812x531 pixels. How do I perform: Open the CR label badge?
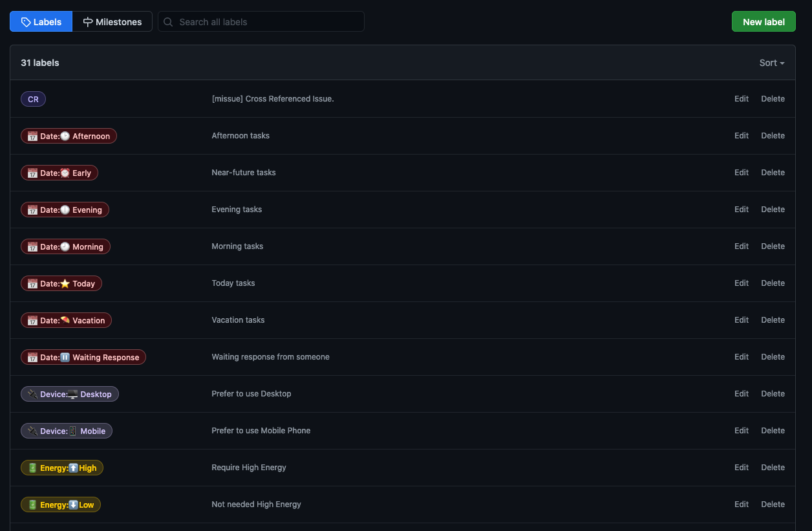pos(33,99)
